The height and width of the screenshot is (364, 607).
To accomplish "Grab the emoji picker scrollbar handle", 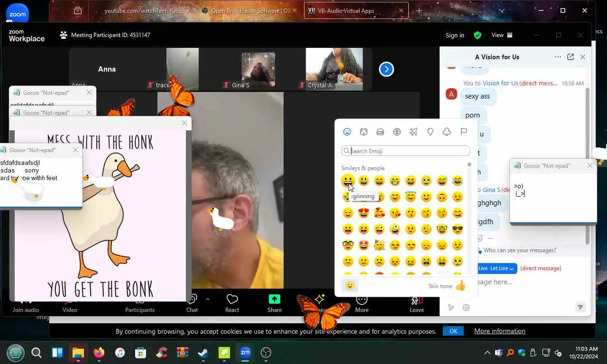I will (x=469, y=164).
